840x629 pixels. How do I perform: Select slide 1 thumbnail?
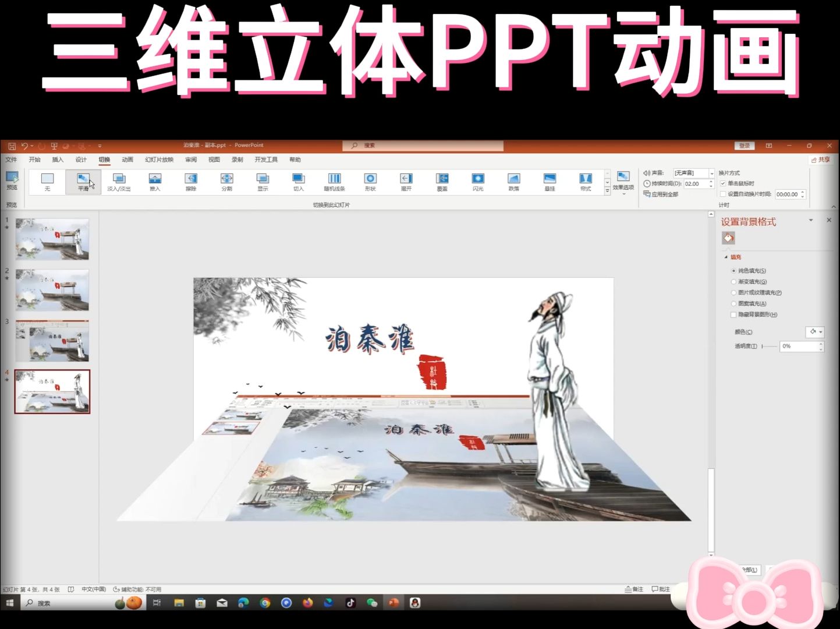tap(52, 239)
